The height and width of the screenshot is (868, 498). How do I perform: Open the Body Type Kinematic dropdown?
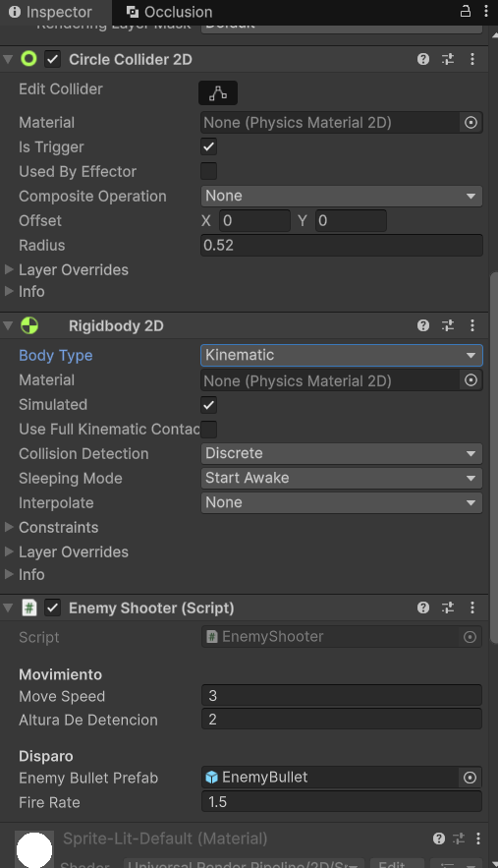click(x=342, y=356)
